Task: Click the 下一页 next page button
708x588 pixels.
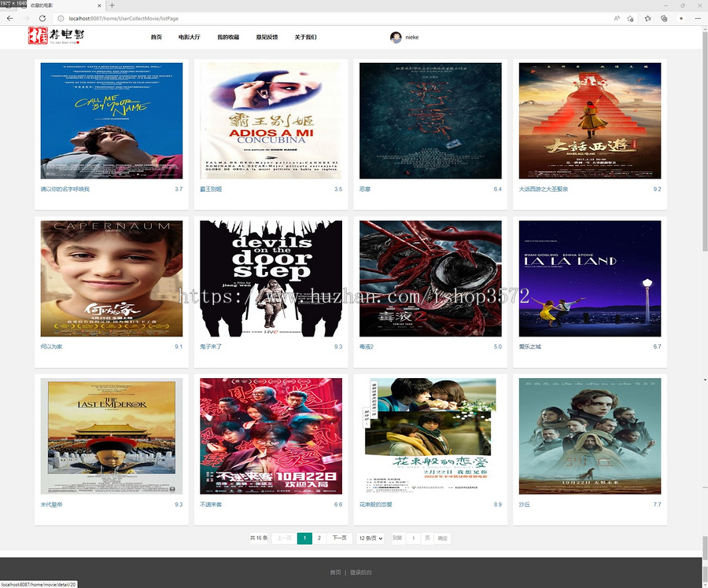Action: 340,538
